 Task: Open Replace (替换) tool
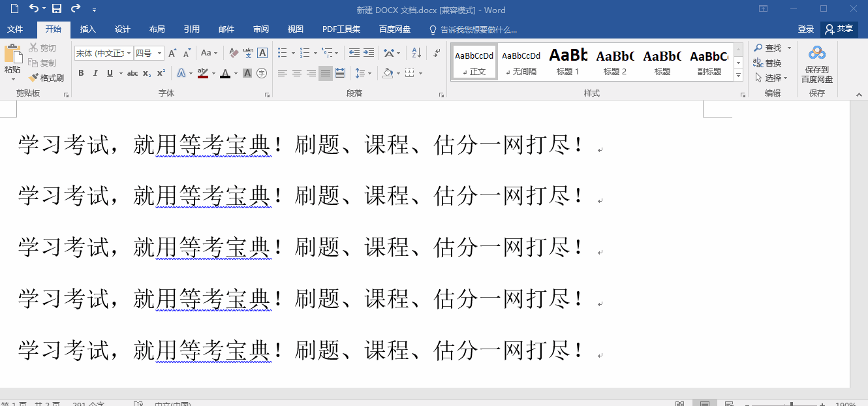767,63
